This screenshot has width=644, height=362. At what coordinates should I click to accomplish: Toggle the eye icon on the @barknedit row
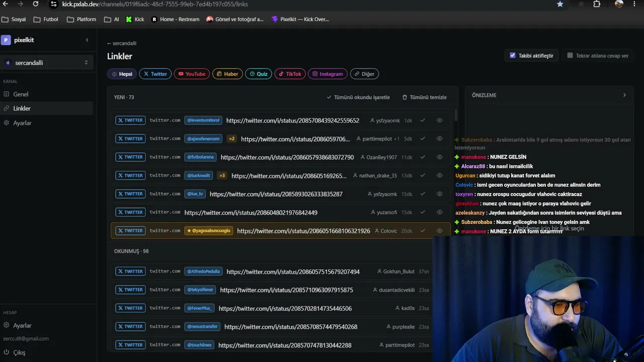(439, 175)
